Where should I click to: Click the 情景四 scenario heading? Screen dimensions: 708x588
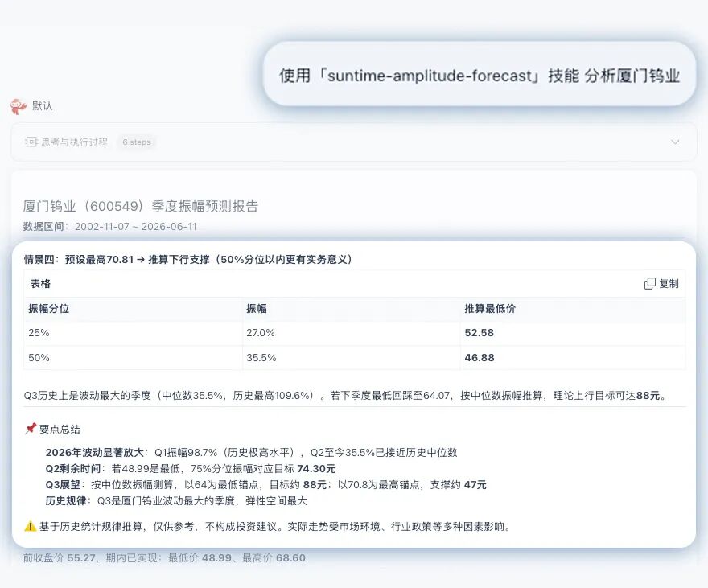(x=187, y=260)
